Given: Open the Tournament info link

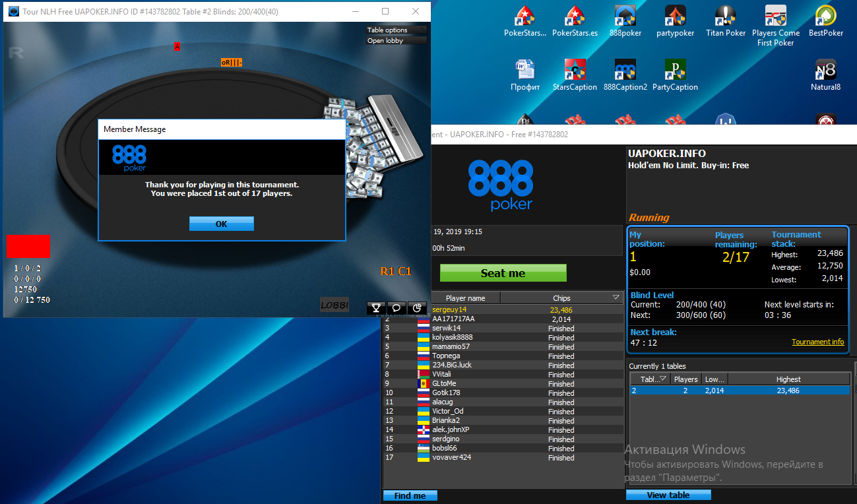Looking at the screenshot, I should click(817, 342).
